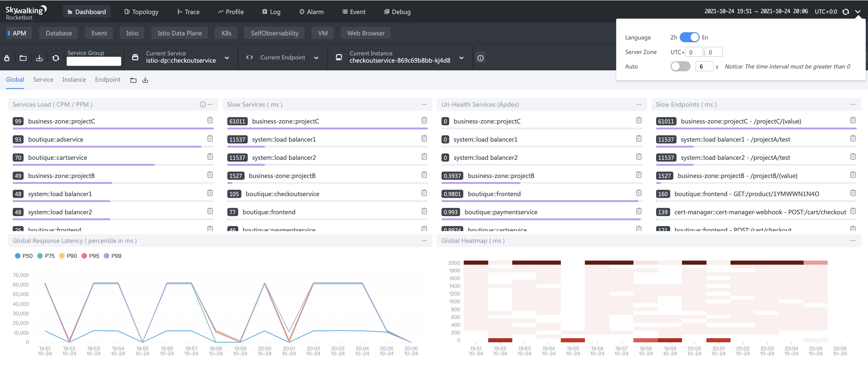This screenshot has width=868, height=365.
Task: Click the download export icon in toolbar
Action: coord(39,58)
